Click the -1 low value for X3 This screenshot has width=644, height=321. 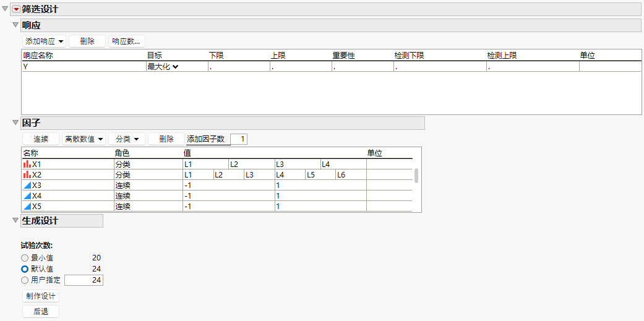(229, 186)
